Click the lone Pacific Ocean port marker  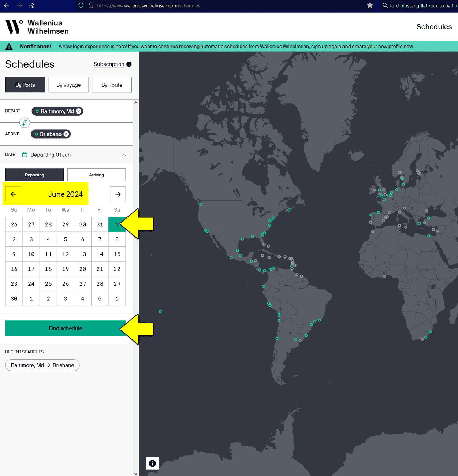pos(160,312)
